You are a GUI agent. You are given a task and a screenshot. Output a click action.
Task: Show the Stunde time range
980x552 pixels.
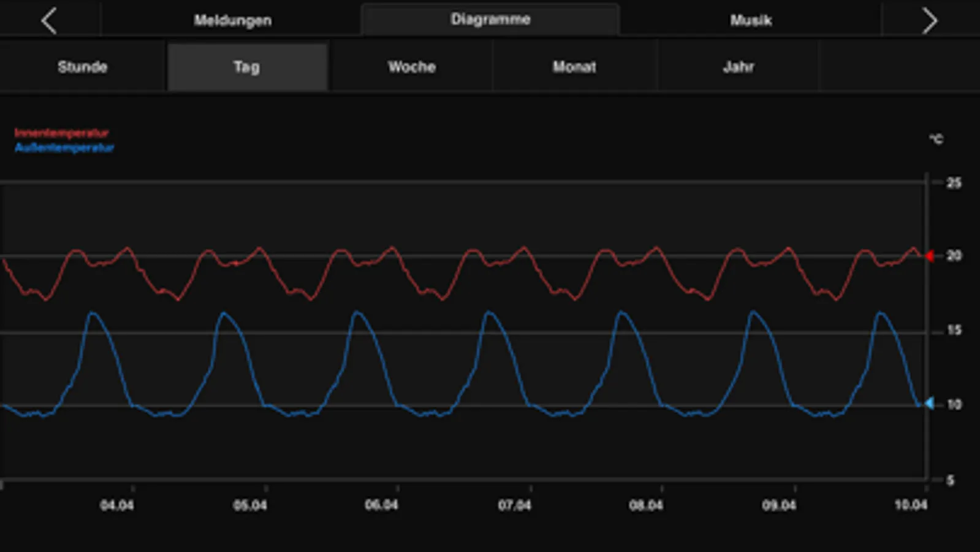[x=83, y=67]
